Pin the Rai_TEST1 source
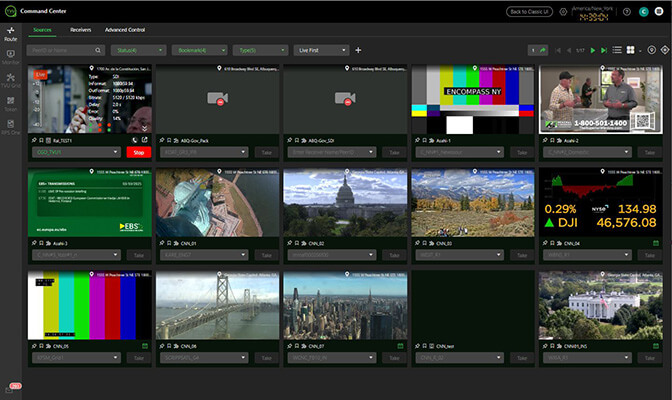The width and height of the screenshot is (672, 400). [x=34, y=140]
